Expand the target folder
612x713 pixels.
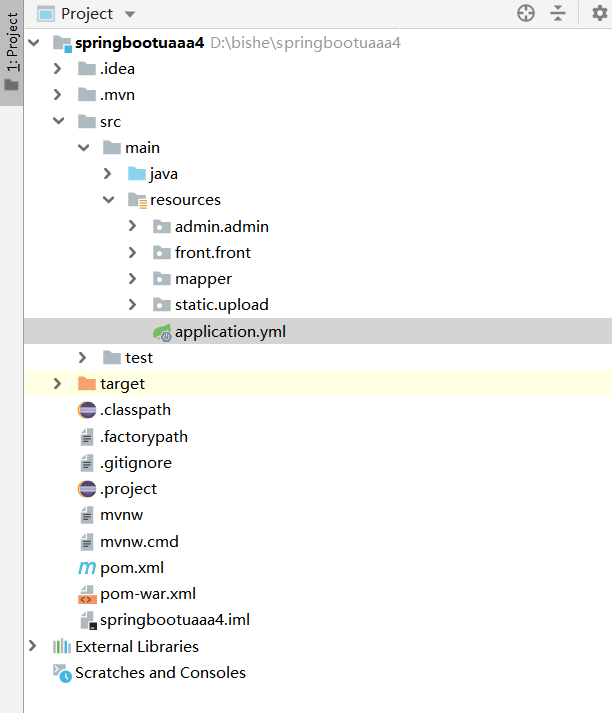tap(58, 384)
